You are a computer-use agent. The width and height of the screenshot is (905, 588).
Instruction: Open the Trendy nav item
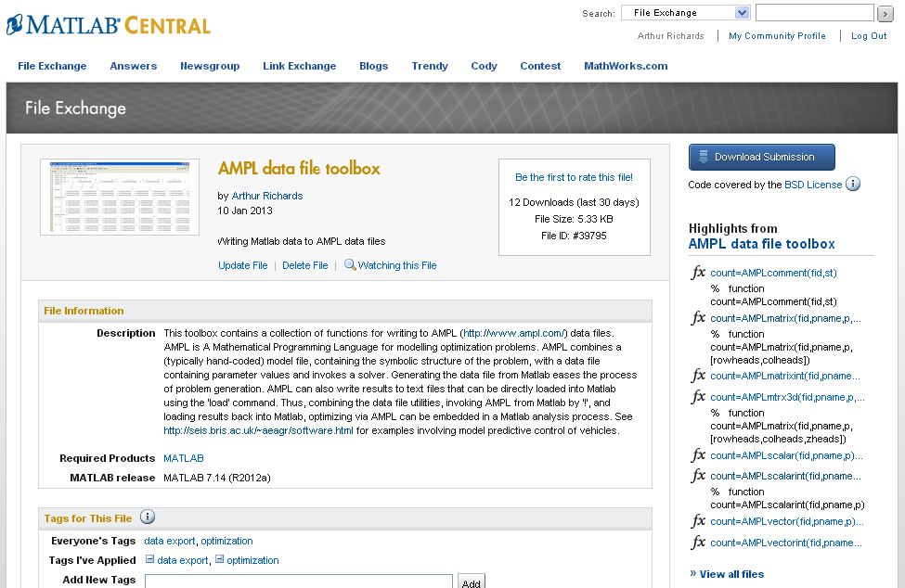pyautogui.click(x=430, y=66)
